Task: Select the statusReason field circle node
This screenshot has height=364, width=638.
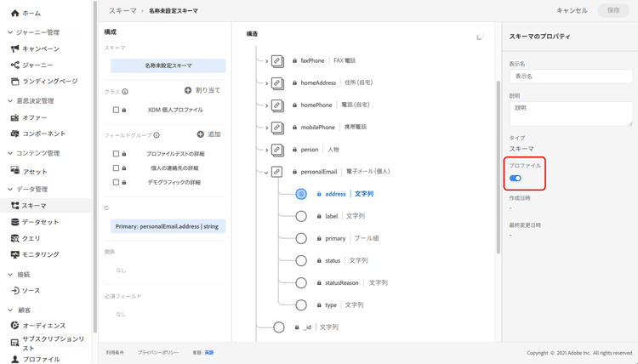Action: [301, 282]
